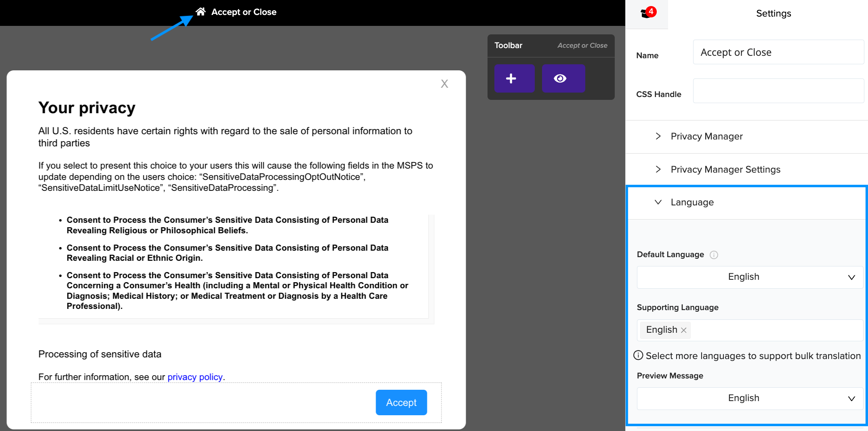Screen dimensions: 868x431
Task: Close the privacy message with the X
Action: click(444, 84)
